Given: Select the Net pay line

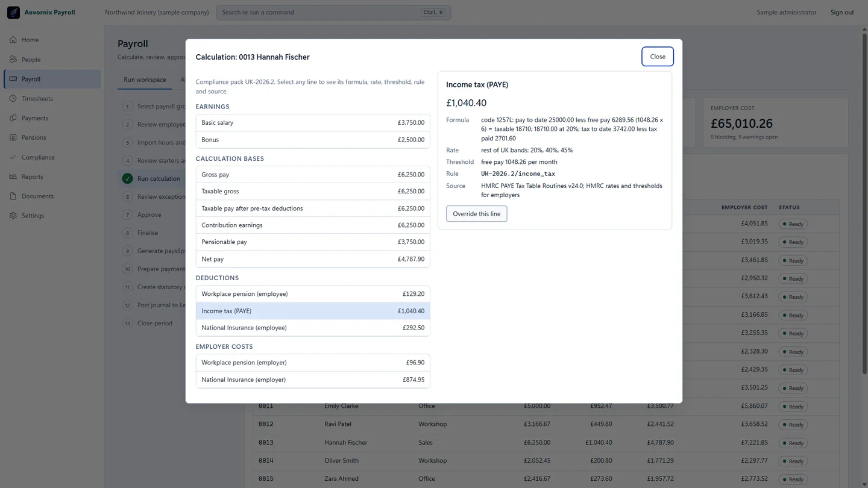Looking at the screenshot, I should pos(313,259).
